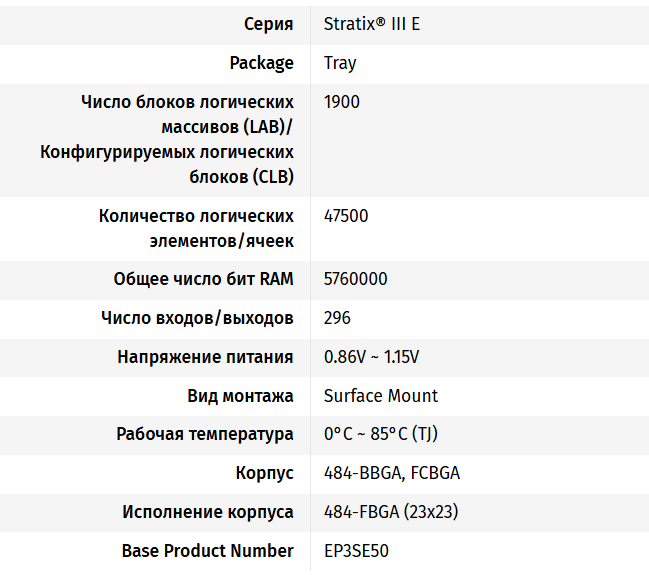Select the Base Product Number label
649x575 pixels.
point(208,551)
